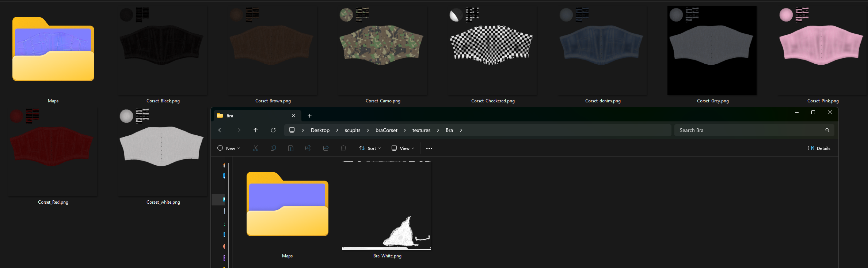The height and width of the screenshot is (268, 868).
Task: Click the search magnifier icon
Action: [827, 130]
